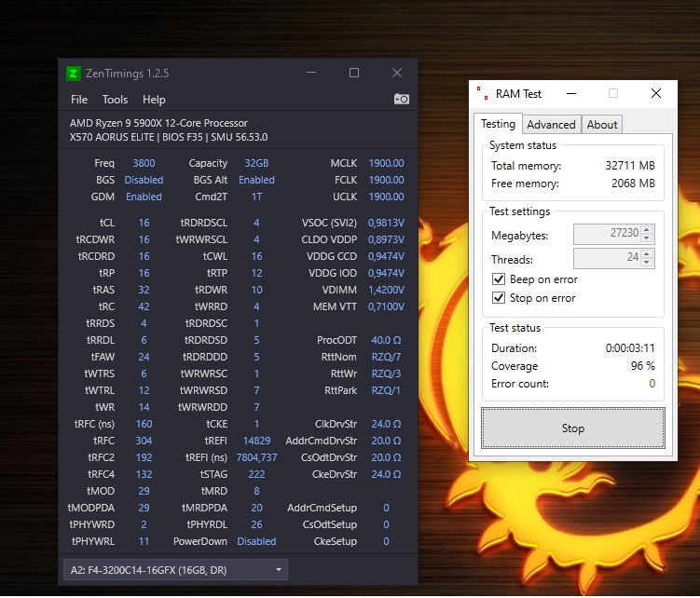
Task: Click the BGS Alt Enabled value
Action: [x=256, y=180]
